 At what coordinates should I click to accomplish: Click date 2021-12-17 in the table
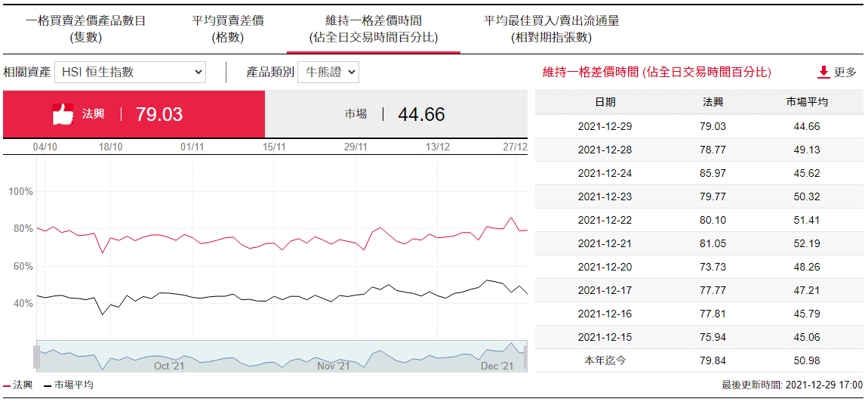click(x=605, y=290)
